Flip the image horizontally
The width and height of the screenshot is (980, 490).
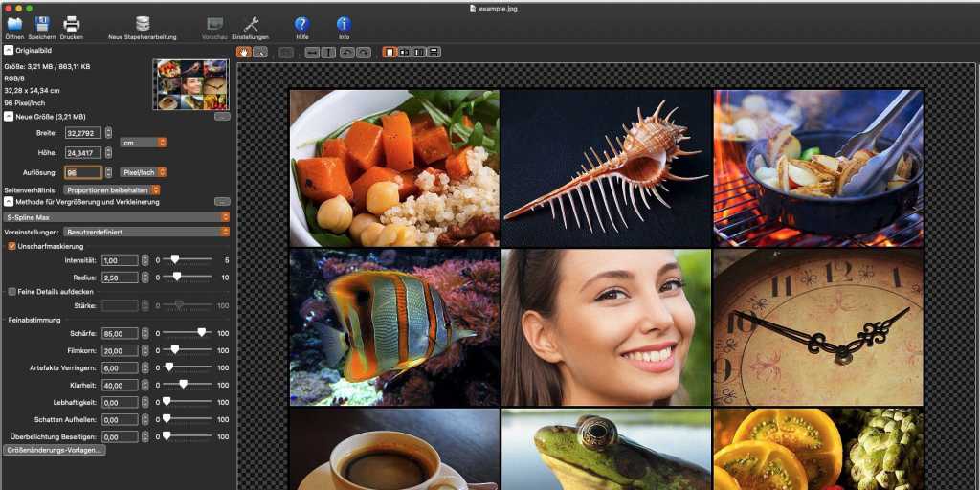tap(312, 53)
